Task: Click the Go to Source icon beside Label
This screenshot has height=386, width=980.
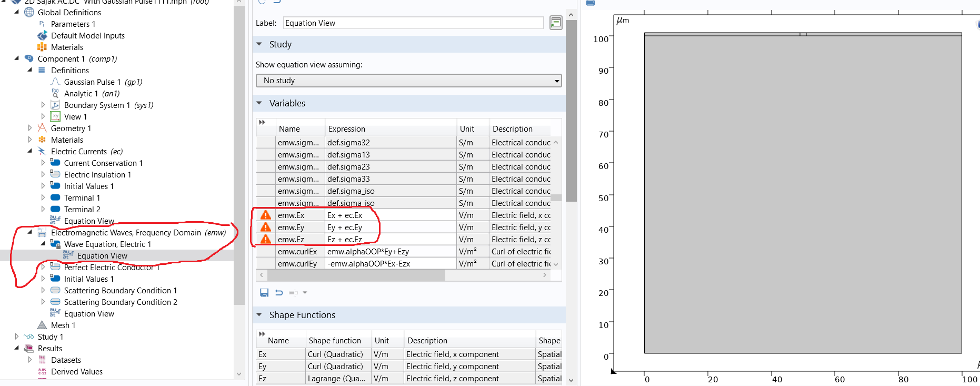Action: point(556,23)
